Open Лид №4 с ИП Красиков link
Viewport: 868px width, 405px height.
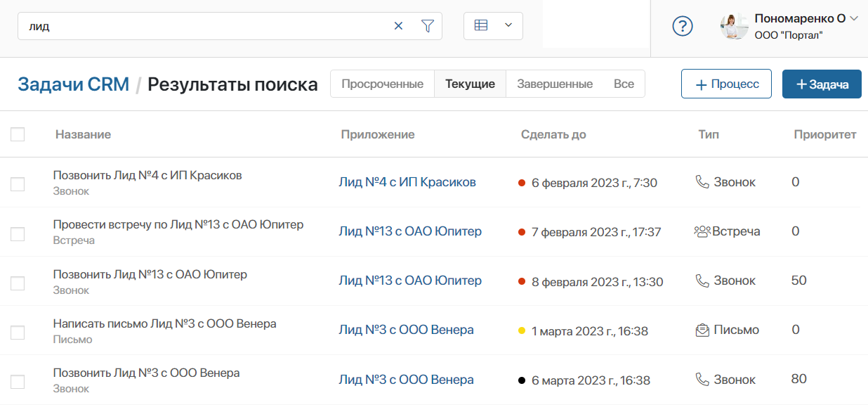click(407, 182)
